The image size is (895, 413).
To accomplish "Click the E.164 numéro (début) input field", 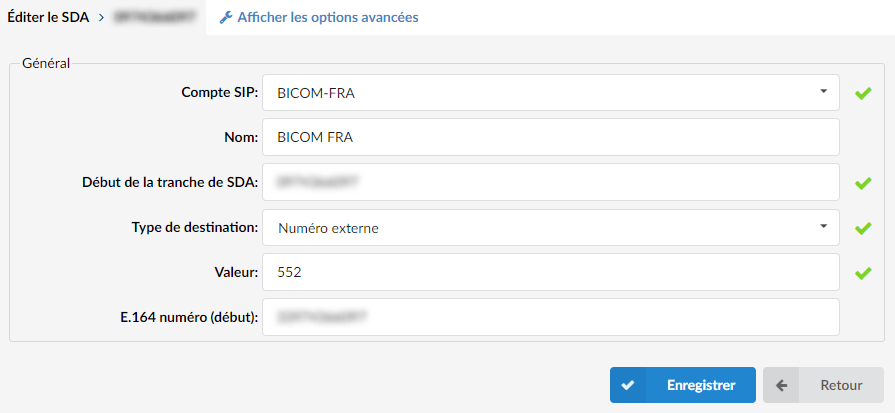I will pos(551,317).
